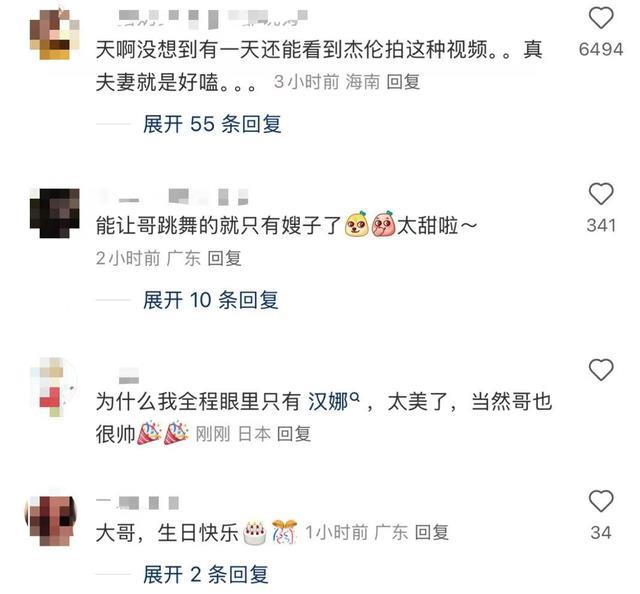Expand 2 replies under birthday comment

point(206,574)
